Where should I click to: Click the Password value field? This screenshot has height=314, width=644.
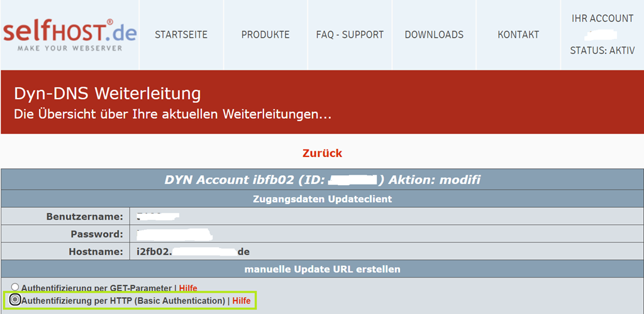pos(175,234)
